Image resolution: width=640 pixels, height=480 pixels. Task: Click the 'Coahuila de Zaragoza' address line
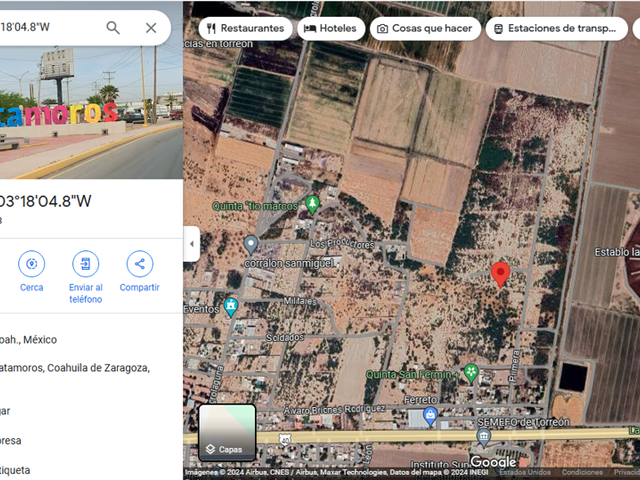[x=75, y=368]
